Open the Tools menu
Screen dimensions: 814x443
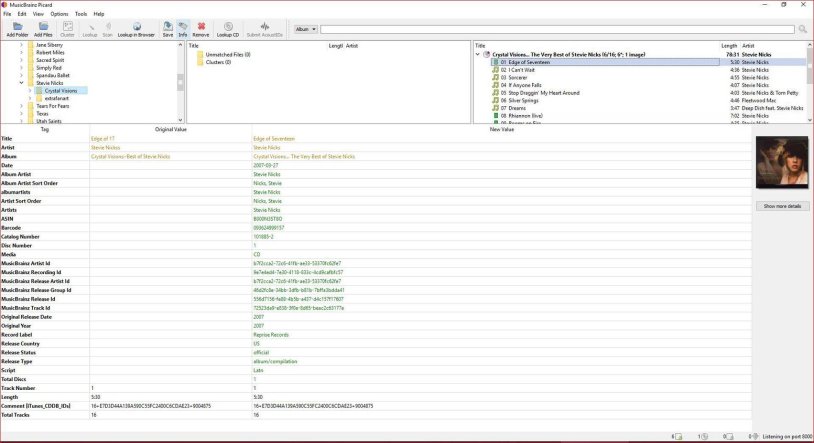pyautogui.click(x=81, y=14)
